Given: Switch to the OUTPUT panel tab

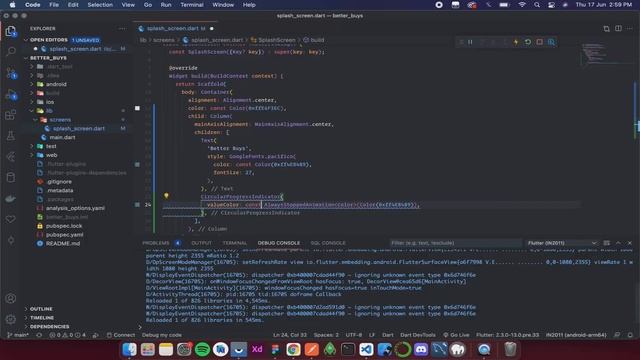Looking at the screenshot, I should tap(201, 243).
